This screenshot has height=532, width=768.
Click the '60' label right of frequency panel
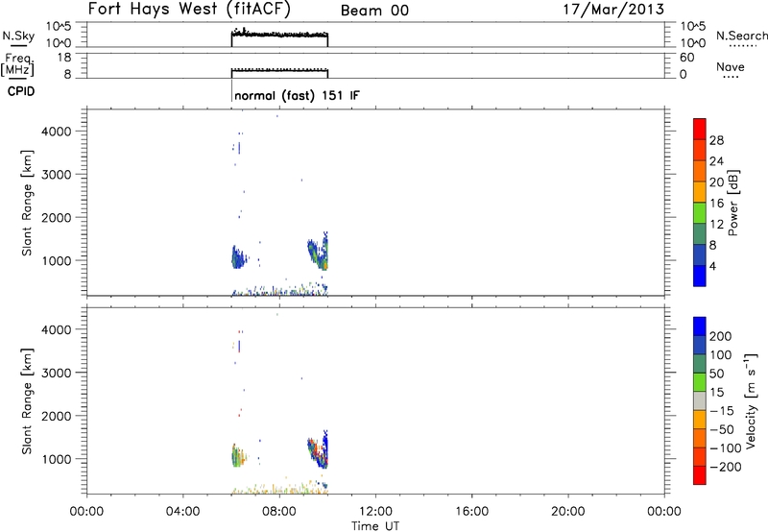pos(686,58)
